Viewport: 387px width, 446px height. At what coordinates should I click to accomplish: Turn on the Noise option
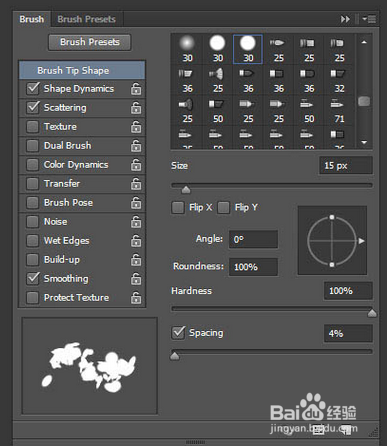coord(33,222)
